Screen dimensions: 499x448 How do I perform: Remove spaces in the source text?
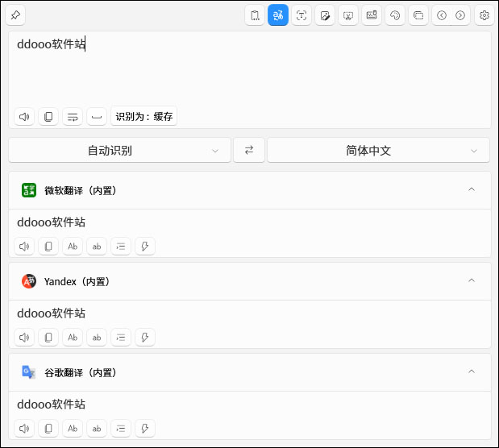tap(97, 117)
